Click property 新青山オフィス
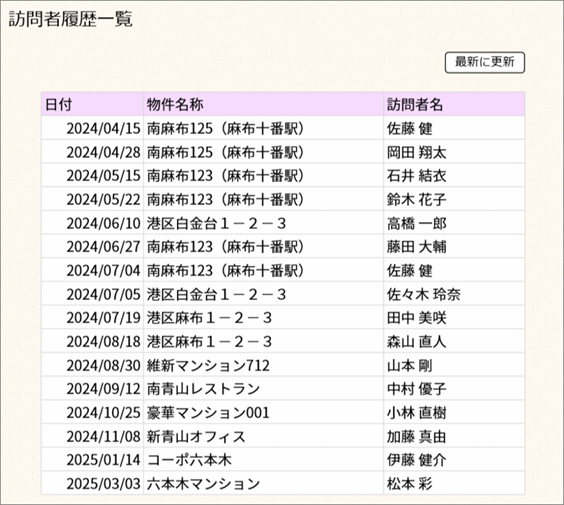 pos(196,437)
